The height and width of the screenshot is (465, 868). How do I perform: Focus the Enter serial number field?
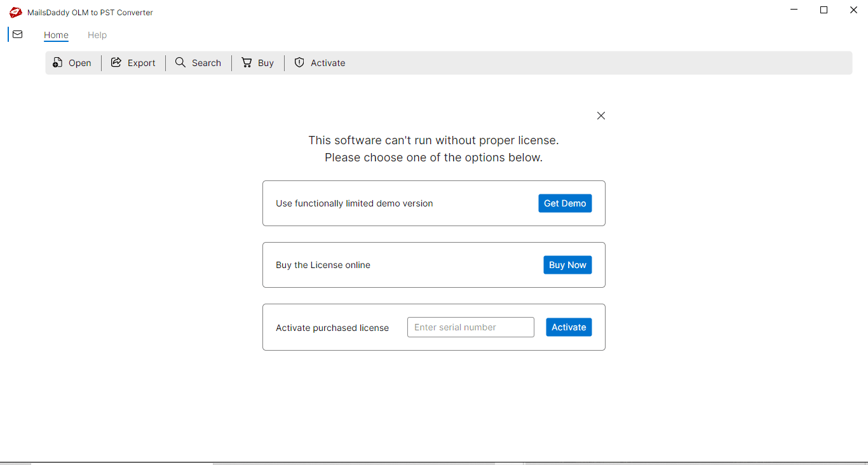pyautogui.click(x=471, y=327)
